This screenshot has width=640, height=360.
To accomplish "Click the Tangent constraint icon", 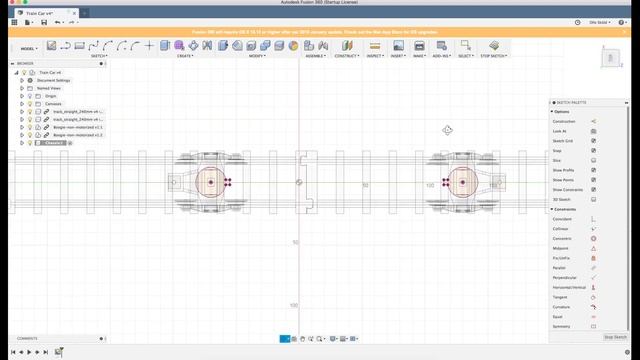I will pos(593,297).
